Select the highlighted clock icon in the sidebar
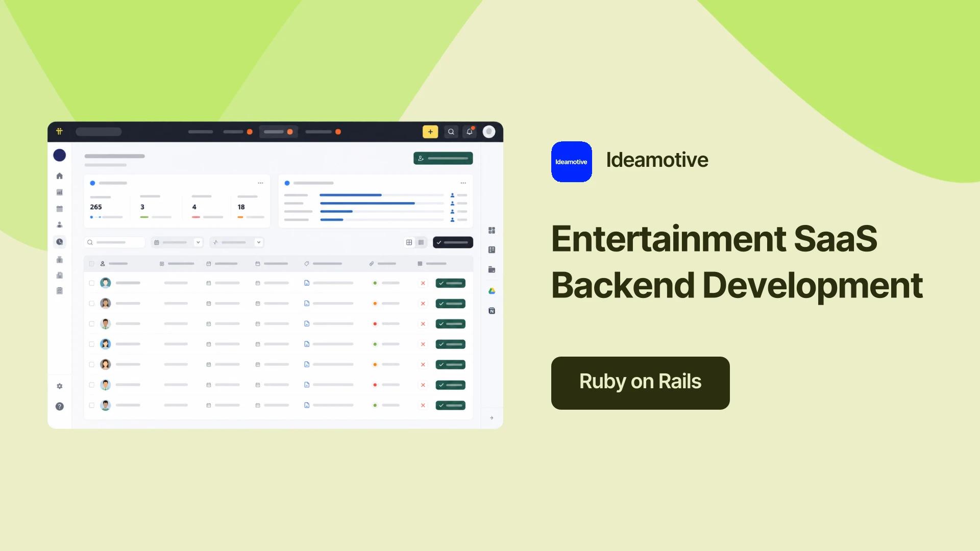This screenshot has height=551, width=980. coord(60,242)
